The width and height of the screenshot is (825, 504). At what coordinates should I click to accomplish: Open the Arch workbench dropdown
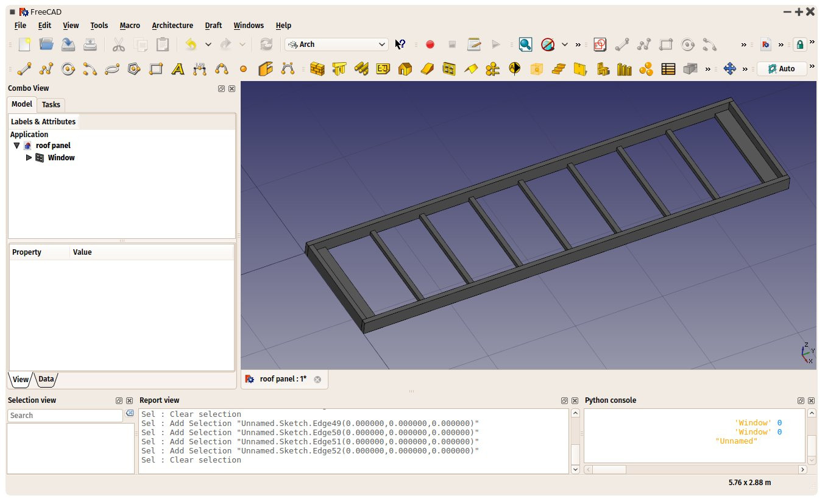(336, 44)
